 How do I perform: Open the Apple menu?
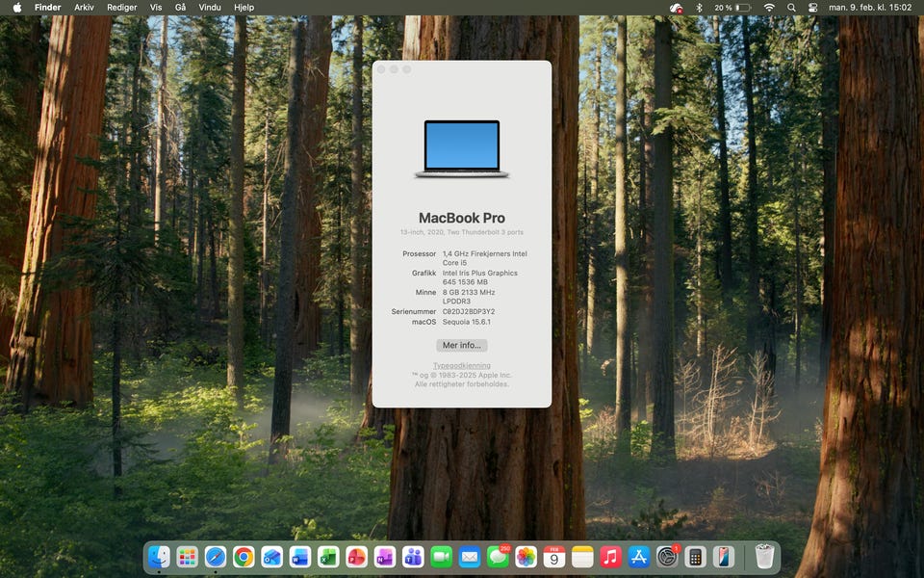(x=17, y=7)
